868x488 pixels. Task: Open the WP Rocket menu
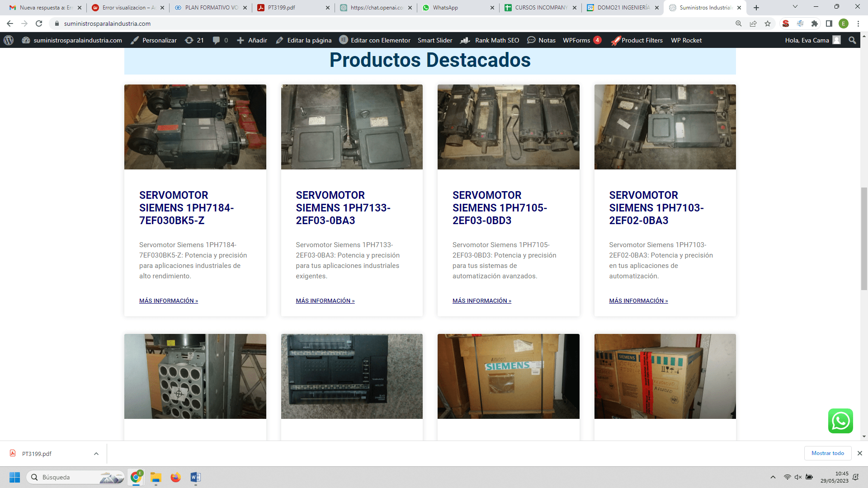(x=686, y=40)
